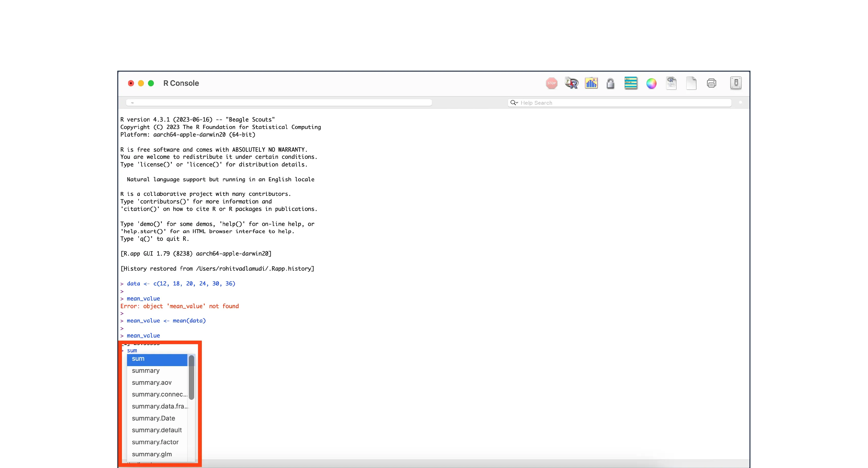This screenshot has height=468, width=868.
Task: Click the working directory path field
Action: pos(279,102)
